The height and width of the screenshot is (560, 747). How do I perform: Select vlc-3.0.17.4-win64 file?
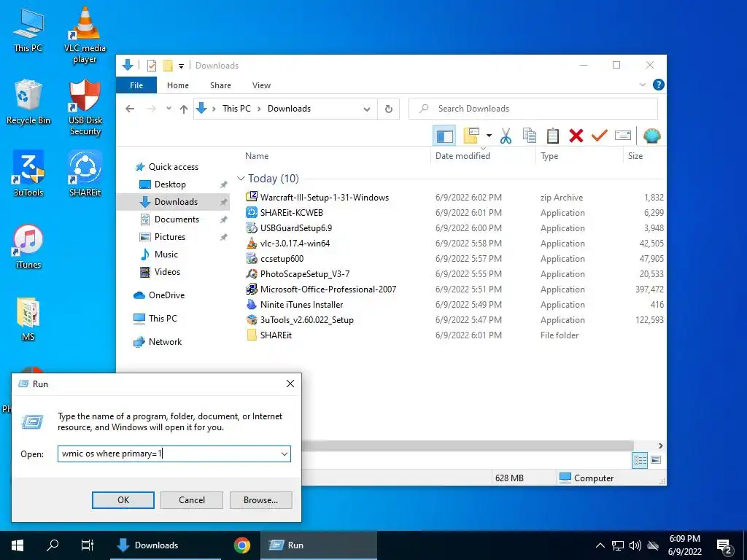coord(295,244)
